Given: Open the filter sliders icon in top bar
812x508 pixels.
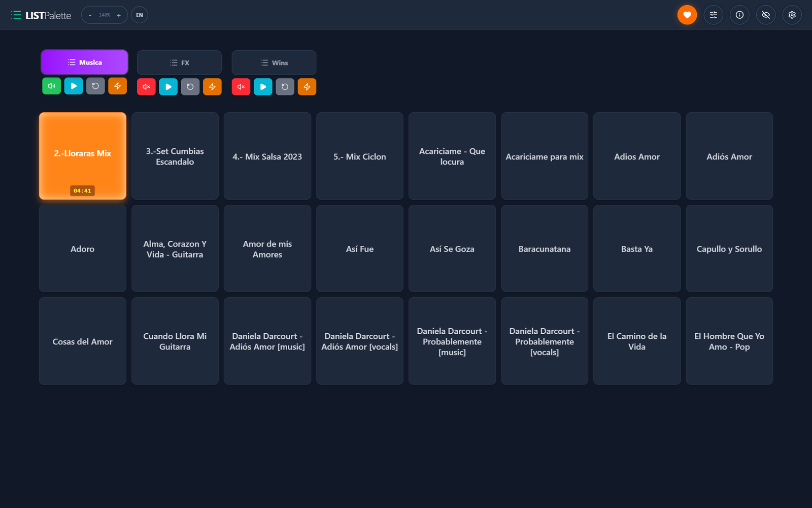Looking at the screenshot, I should click(x=713, y=15).
